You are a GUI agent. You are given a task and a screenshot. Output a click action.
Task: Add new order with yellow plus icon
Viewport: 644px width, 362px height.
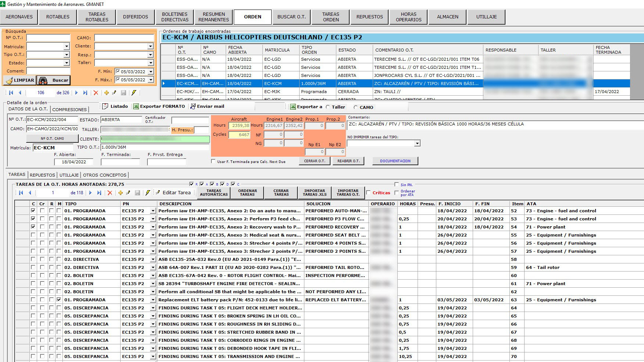pos(107,93)
